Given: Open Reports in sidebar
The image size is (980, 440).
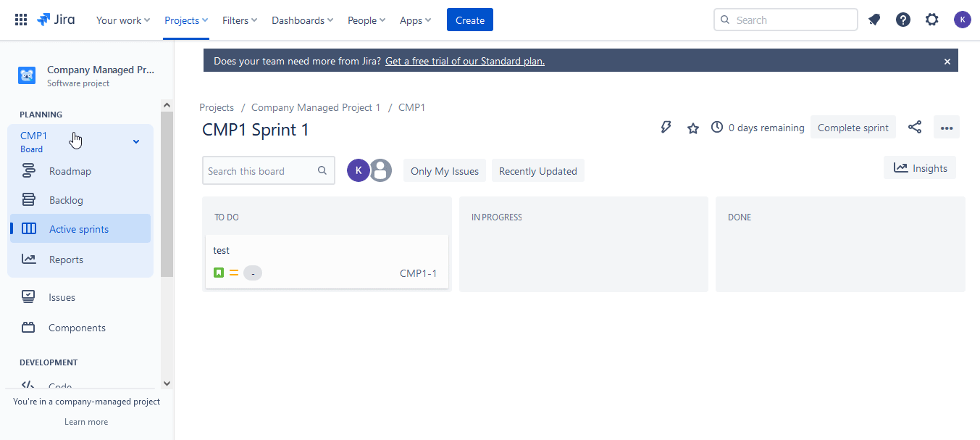Looking at the screenshot, I should pos(80,260).
